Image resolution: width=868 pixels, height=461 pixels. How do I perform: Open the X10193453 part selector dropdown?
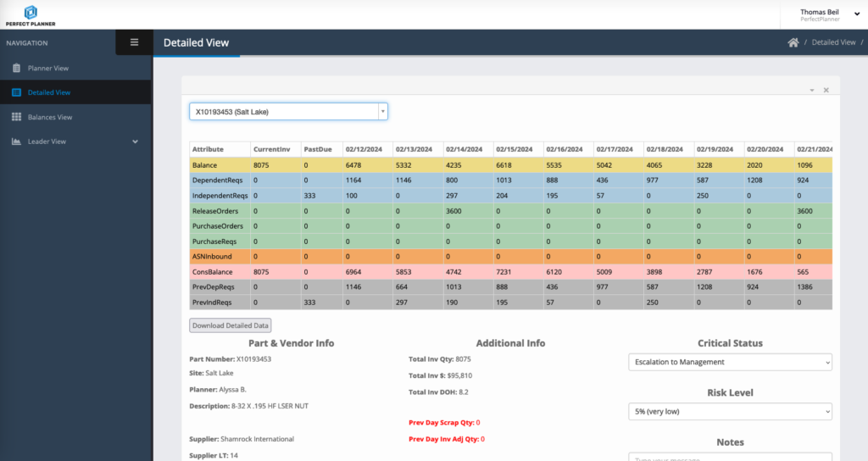(288, 112)
